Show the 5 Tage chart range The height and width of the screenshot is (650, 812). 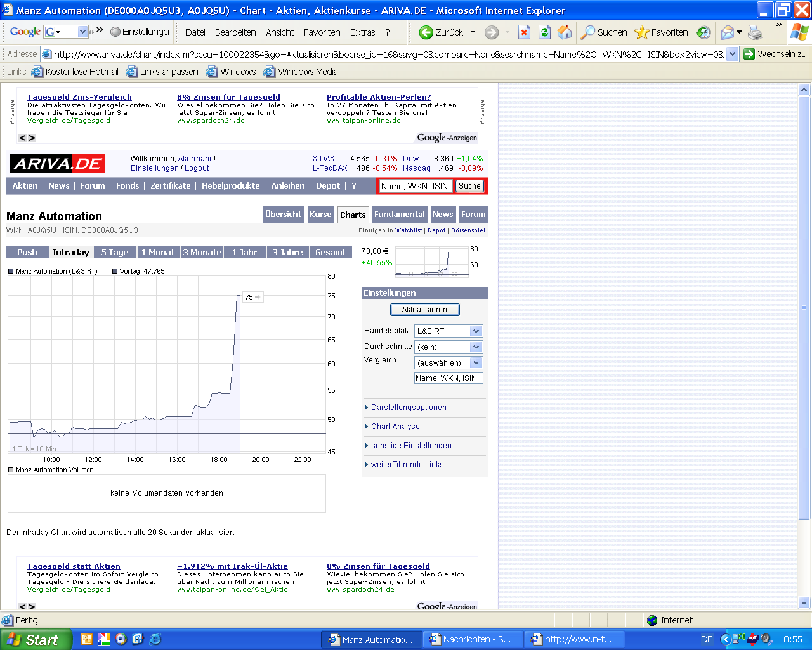click(115, 252)
